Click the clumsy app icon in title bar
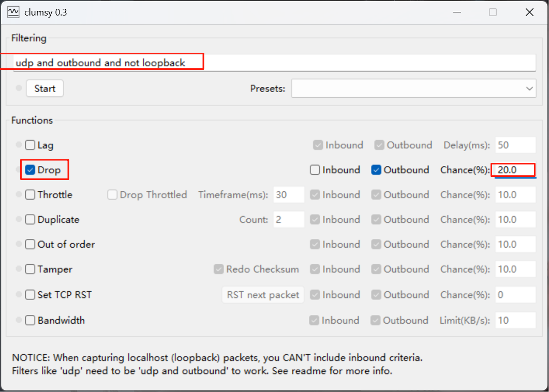549x392 pixels. (x=13, y=12)
